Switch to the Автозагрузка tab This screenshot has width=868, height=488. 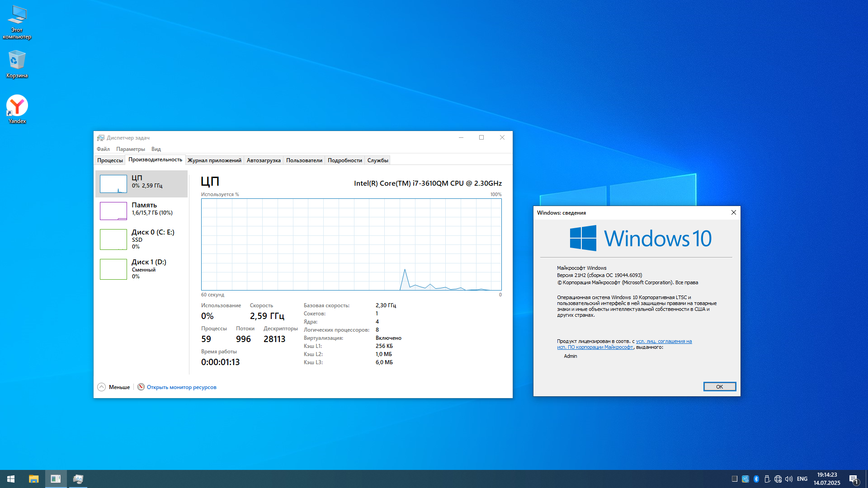pyautogui.click(x=264, y=160)
